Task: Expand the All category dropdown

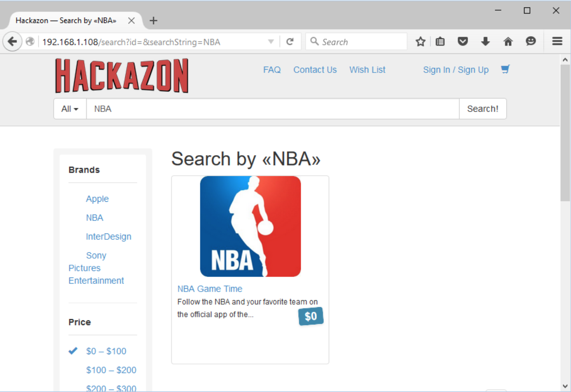Action: pyautogui.click(x=70, y=109)
